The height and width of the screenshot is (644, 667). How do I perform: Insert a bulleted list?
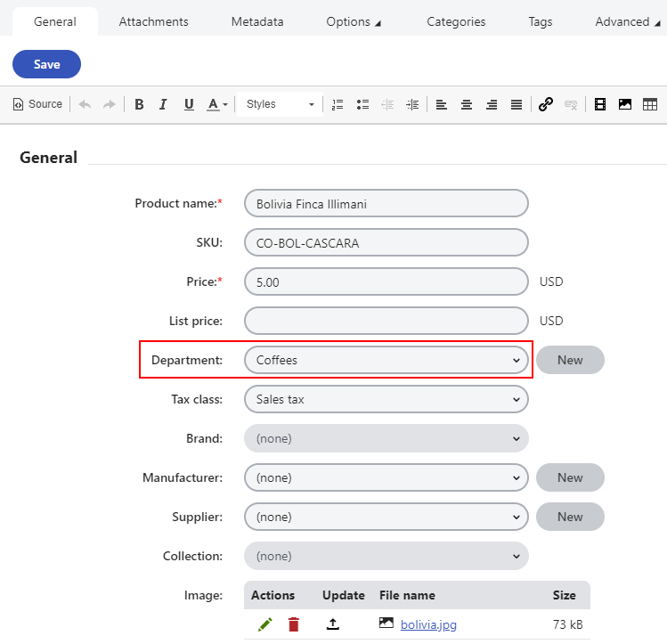tap(362, 104)
